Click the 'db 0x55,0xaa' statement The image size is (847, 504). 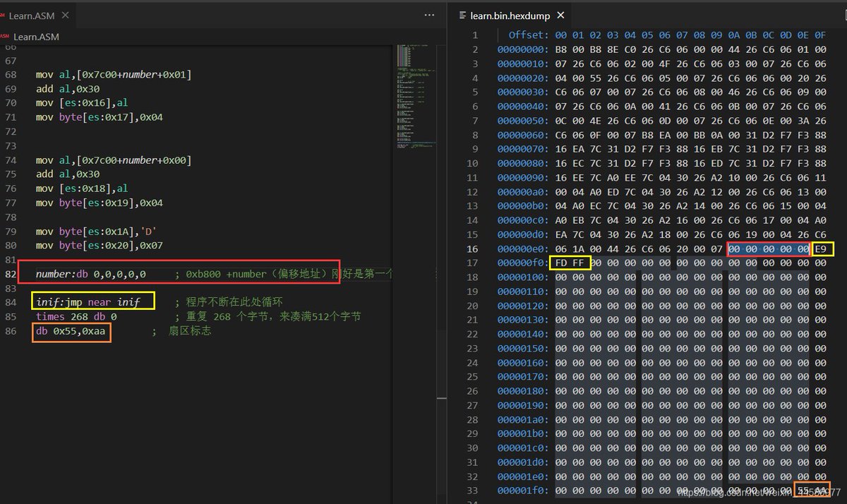click(x=71, y=330)
